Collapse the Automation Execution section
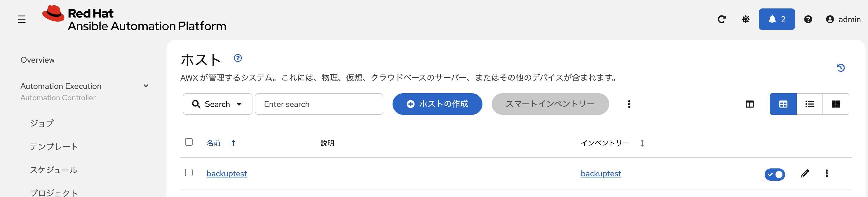This screenshot has width=868, height=197. point(146,86)
